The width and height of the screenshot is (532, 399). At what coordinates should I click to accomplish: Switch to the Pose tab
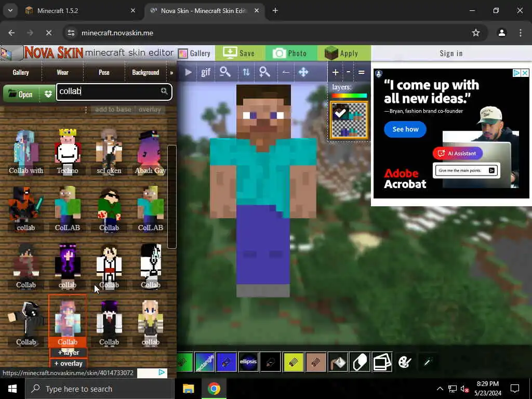(x=104, y=72)
